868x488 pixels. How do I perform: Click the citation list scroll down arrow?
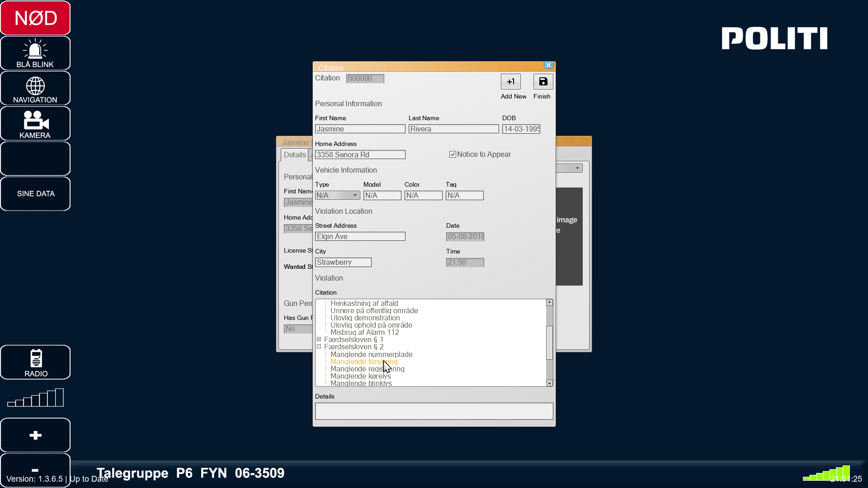(549, 383)
